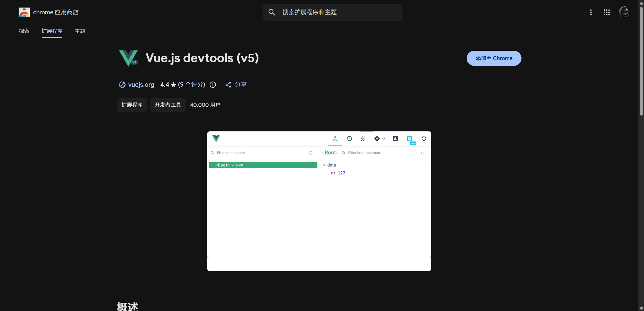Screen dimensions: 644x311
Task: Open the Google apps grid
Action: tap(607, 12)
